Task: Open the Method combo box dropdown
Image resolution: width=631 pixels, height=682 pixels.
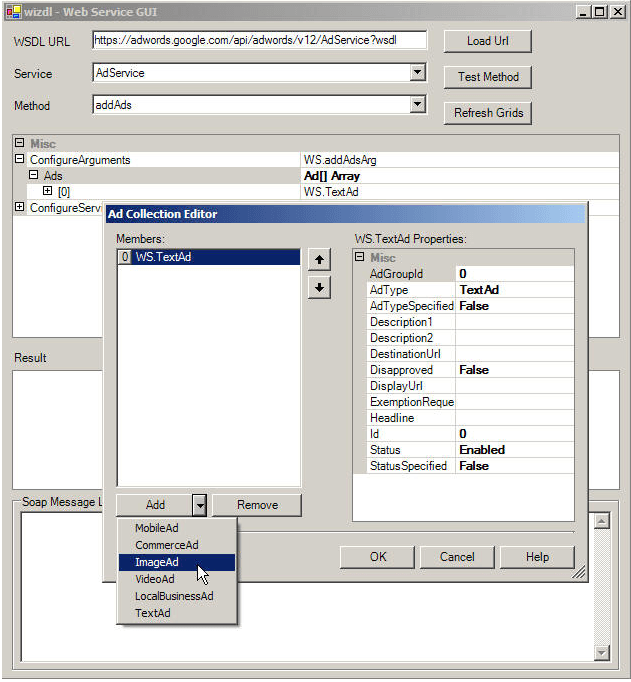Action: point(417,104)
